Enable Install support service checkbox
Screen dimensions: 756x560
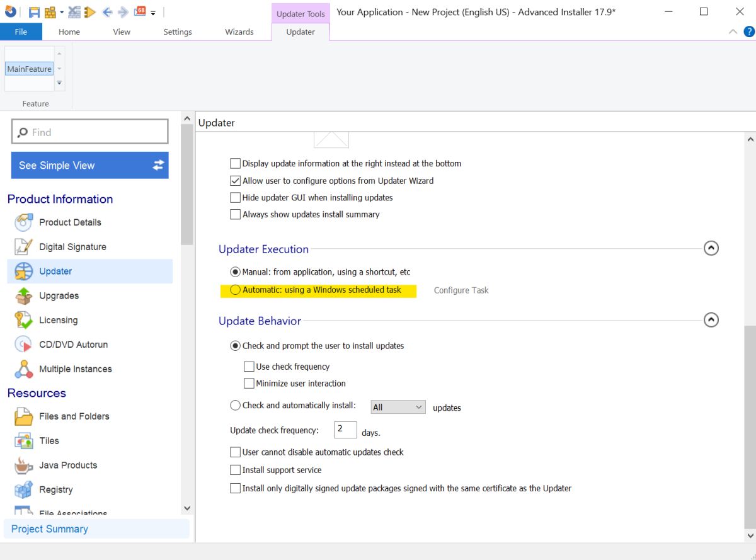[235, 470]
